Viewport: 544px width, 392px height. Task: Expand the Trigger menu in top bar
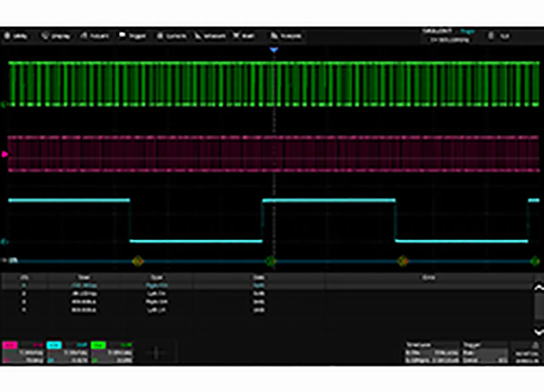click(133, 37)
